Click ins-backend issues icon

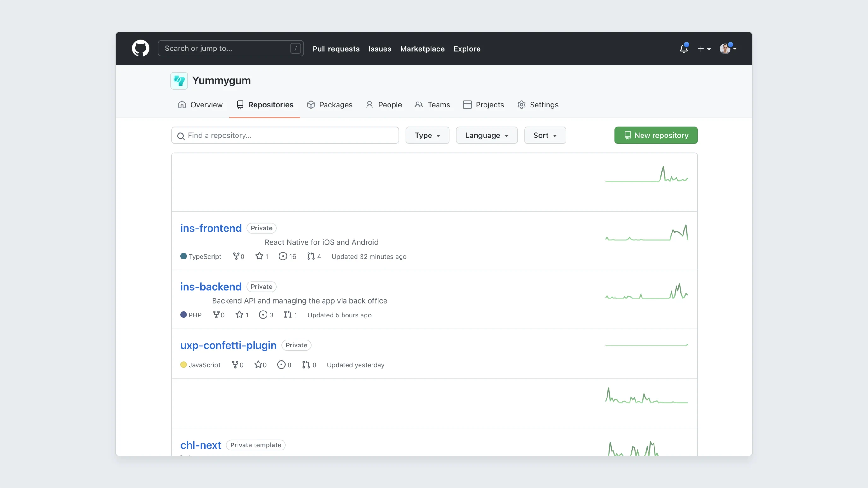(x=263, y=315)
